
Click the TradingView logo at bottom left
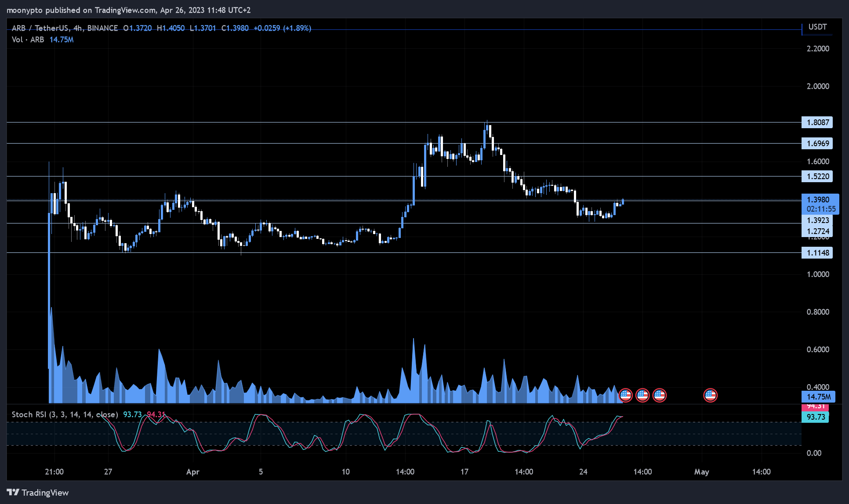click(x=38, y=493)
